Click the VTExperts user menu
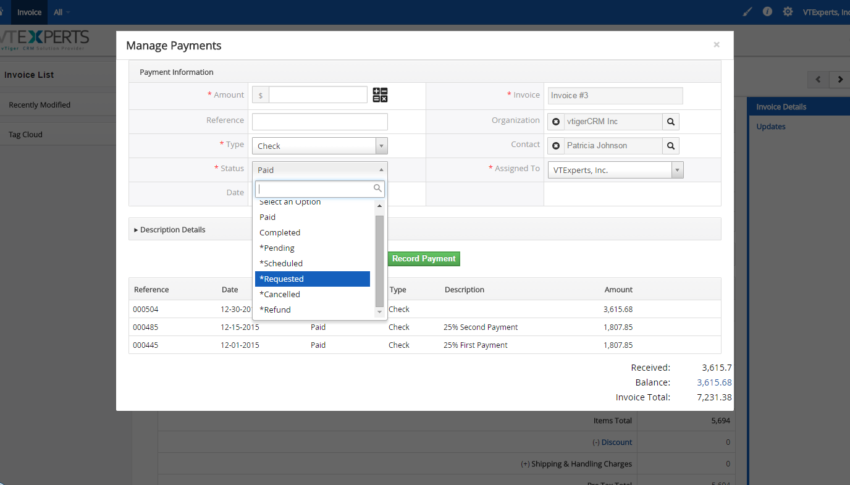 (826, 12)
